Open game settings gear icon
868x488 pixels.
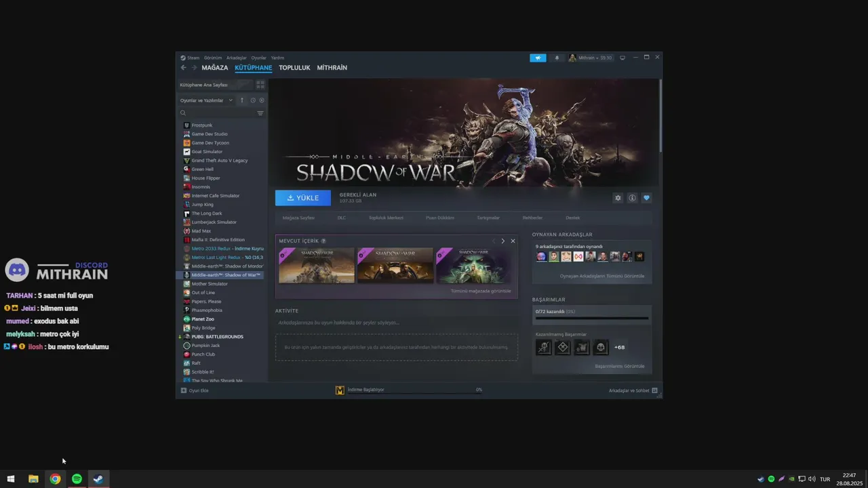(x=618, y=198)
